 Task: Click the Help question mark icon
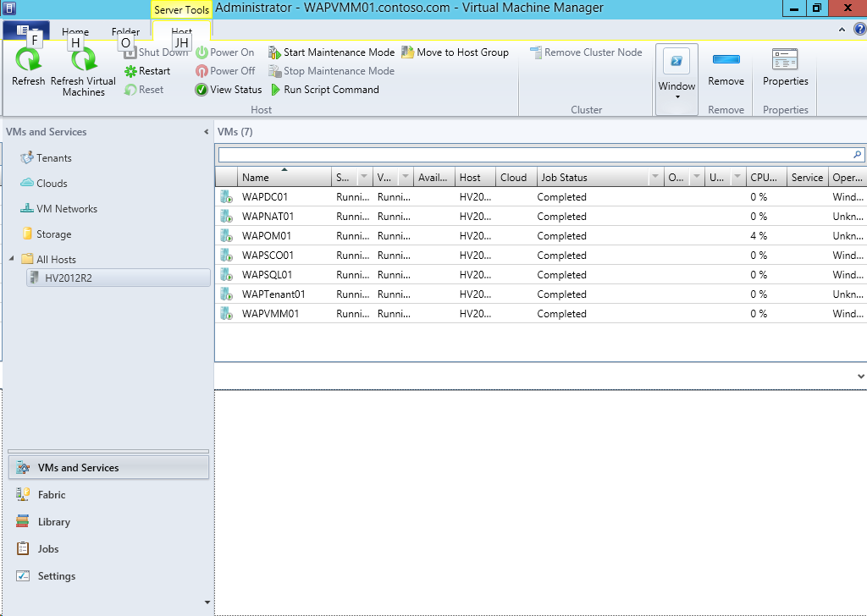click(860, 30)
